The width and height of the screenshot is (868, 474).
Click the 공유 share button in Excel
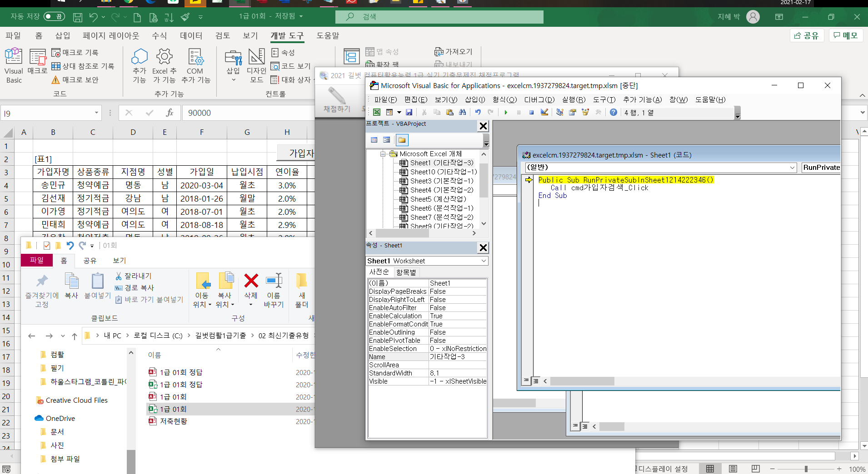point(806,35)
